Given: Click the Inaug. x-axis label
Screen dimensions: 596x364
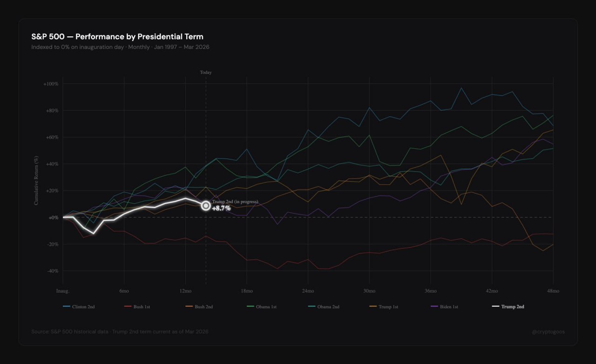Looking at the screenshot, I should click(63, 291).
